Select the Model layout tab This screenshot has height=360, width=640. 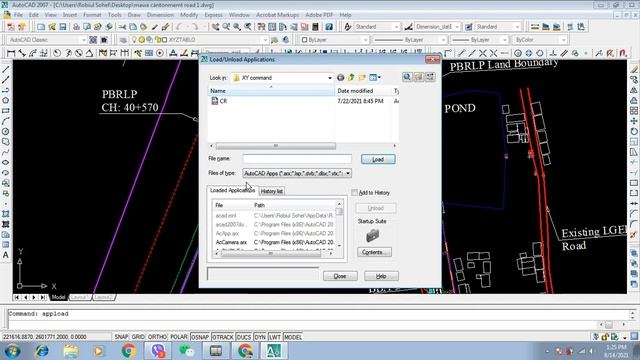[x=58, y=297]
